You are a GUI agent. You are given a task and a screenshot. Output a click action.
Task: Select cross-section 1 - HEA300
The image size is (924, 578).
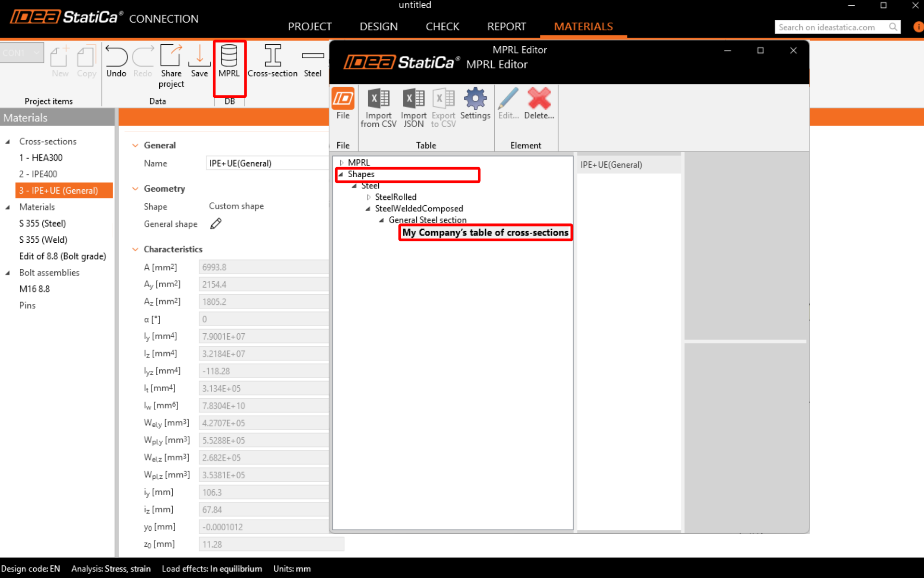[x=41, y=158]
